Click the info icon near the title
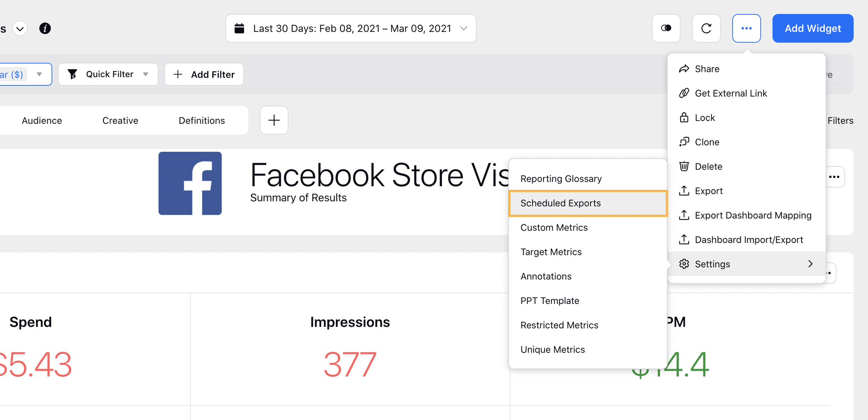 click(x=45, y=28)
